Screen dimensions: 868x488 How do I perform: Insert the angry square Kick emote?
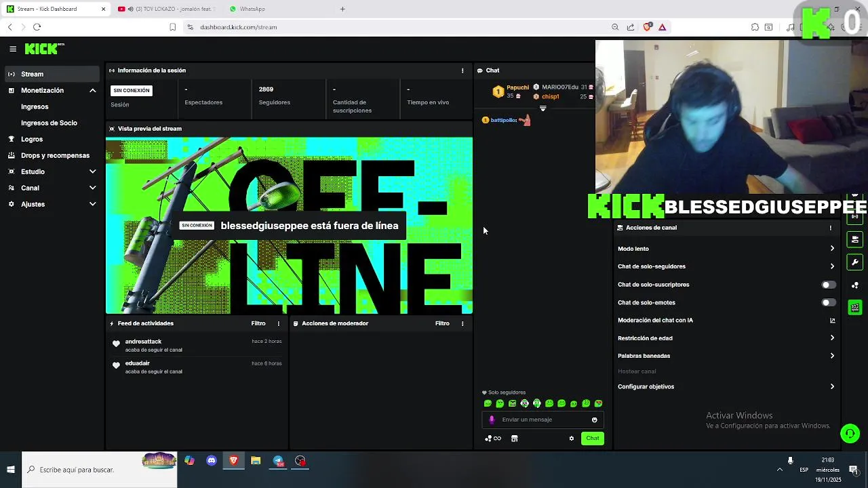[512, 403]
